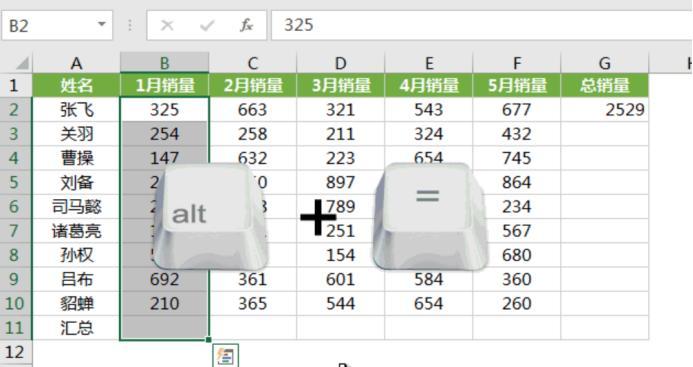Screen dimensions: 693x367
Task: Select column G header
Action: click(605, 63)
